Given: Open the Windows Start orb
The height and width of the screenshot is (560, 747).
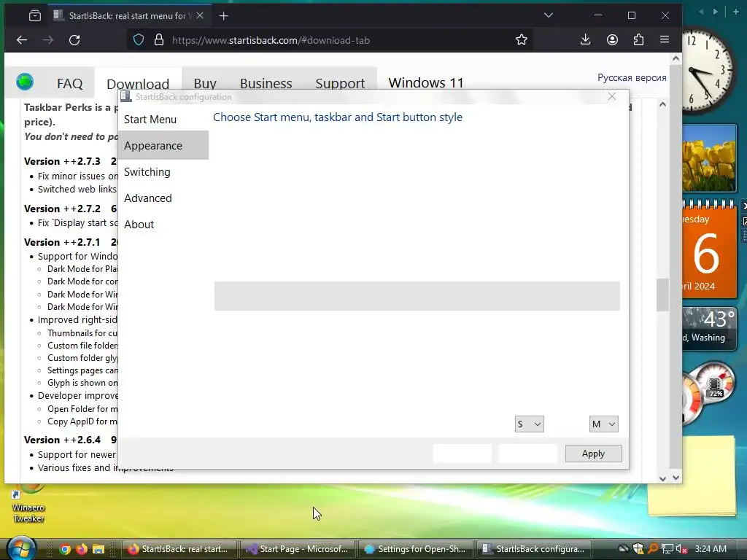Looking at the screenshot, I should pyautogui.click(x=21, y=548).
